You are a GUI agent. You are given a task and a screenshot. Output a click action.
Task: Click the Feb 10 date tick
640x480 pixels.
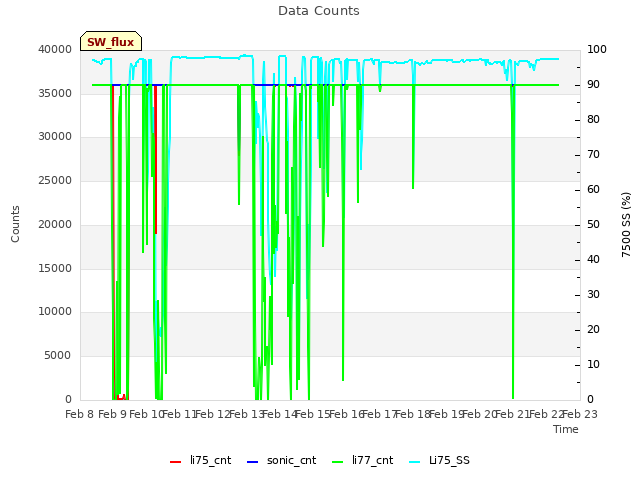146,415
